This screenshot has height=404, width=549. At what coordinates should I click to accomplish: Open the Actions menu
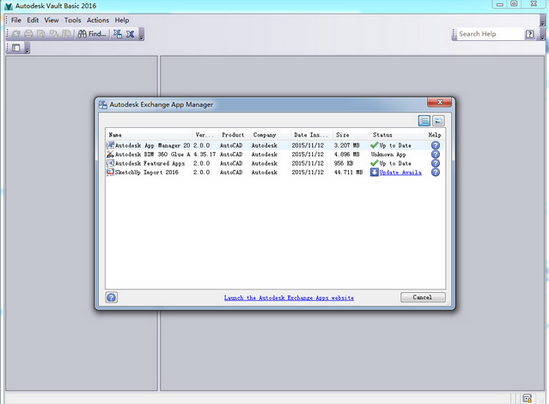(x=98, y=20)
